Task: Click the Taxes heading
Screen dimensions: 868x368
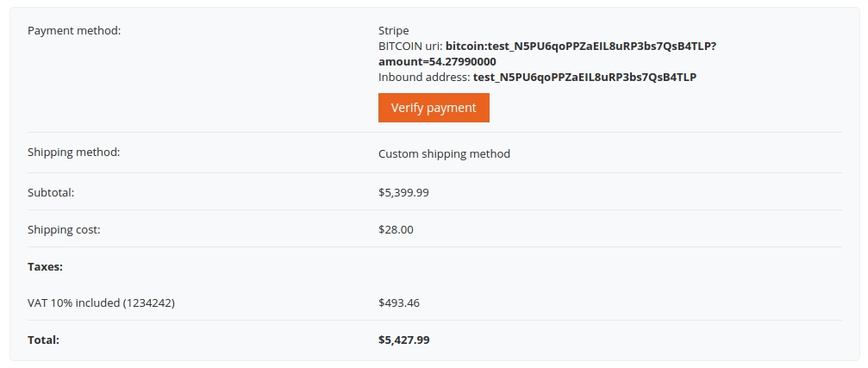Action: coord(46,266)
